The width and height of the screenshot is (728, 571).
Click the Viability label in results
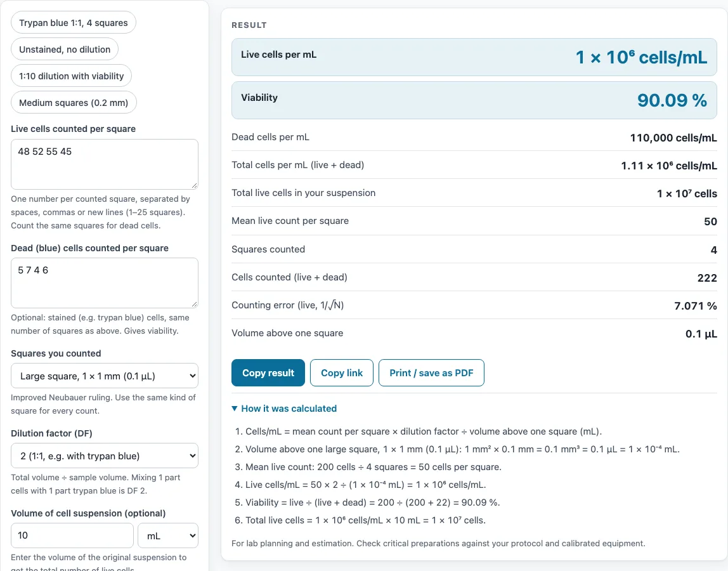coord(259,98)
